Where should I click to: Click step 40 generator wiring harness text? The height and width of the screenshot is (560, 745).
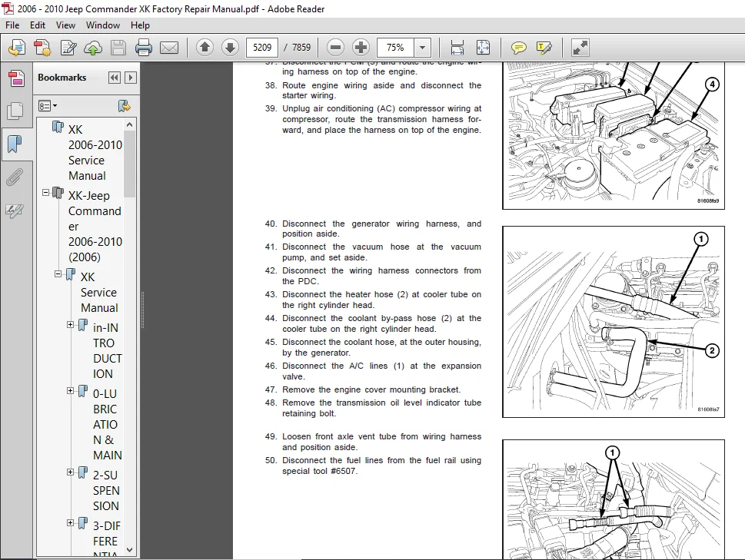(381, 228)
